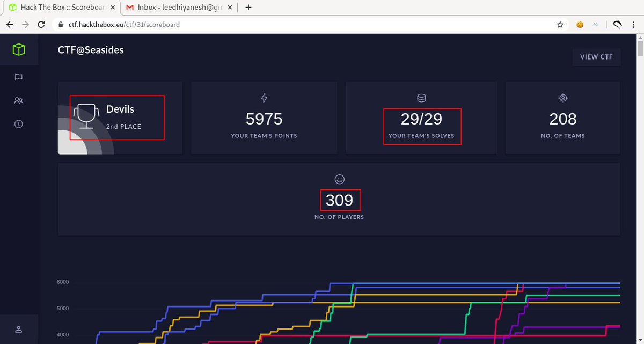Open the Kali dragon profile icon

point(618,24)
